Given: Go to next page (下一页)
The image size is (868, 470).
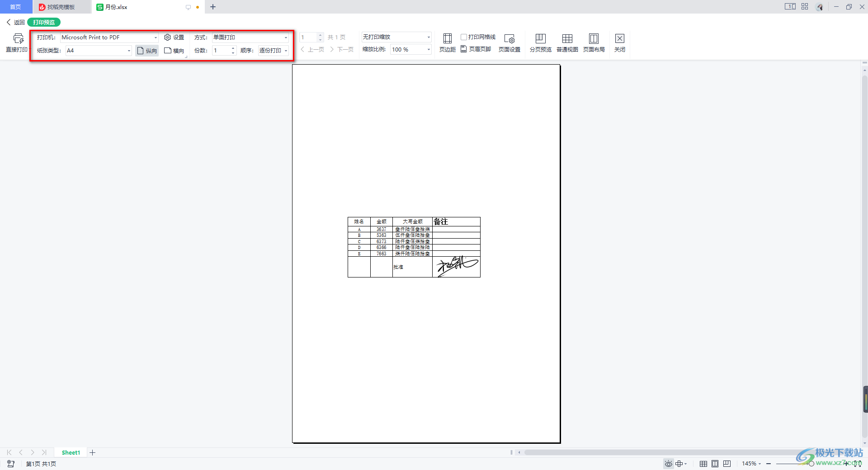Looking at the screenshot, I should coord(342,50).
